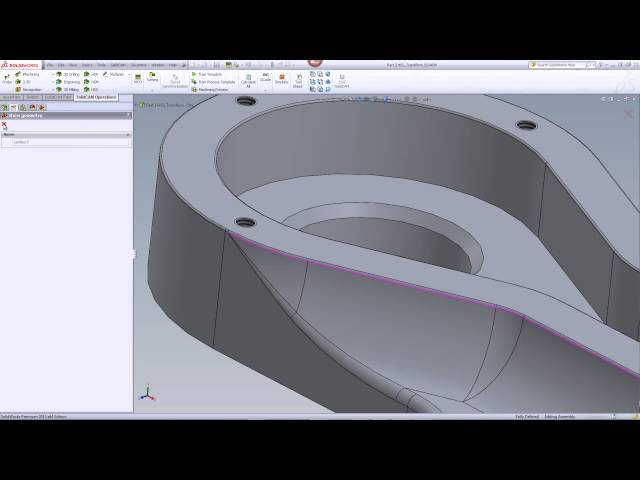
Task: Click the From Template command
Action: (x=207, y=74)
